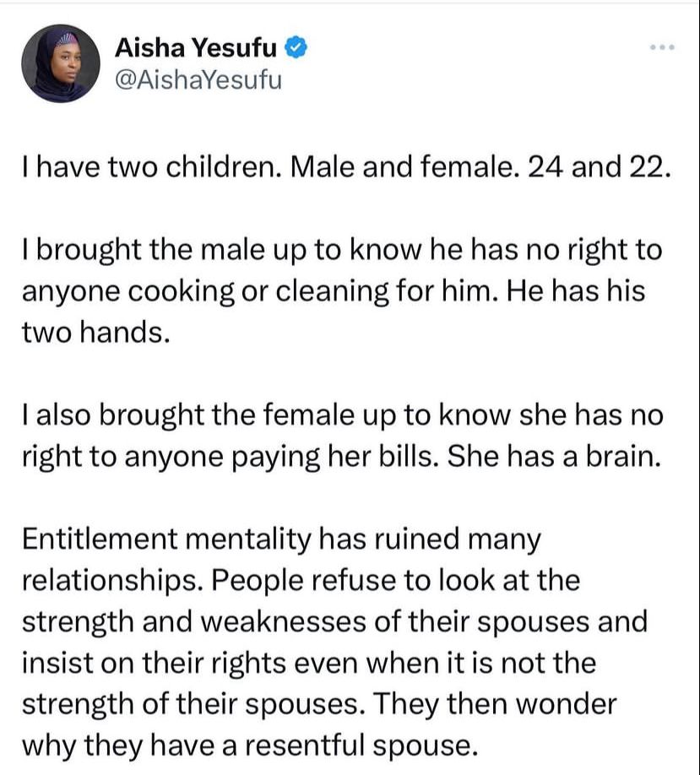
Task: Click the display name Aisha Yesufu
Action: click(196, 48)
